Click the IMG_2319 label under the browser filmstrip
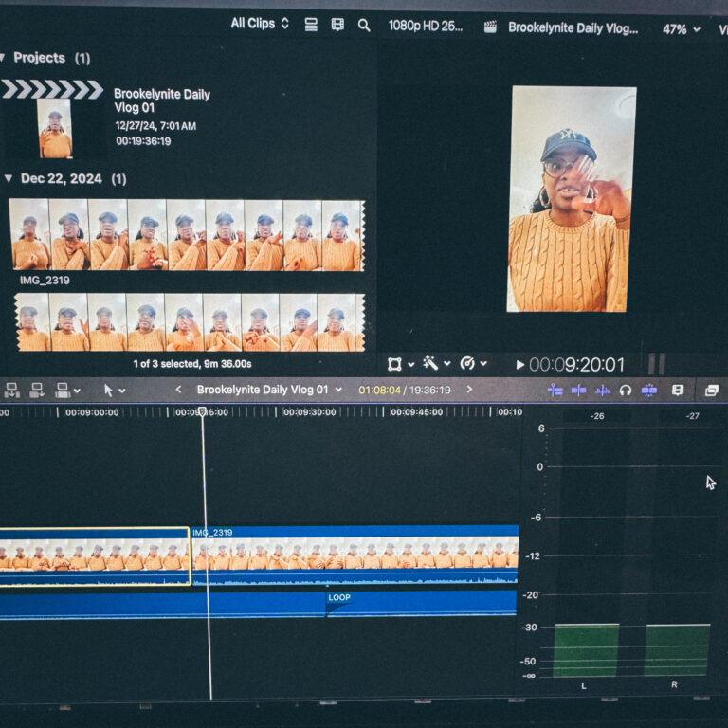The width and height of the screenshot is (728, 728). [45, 281]
